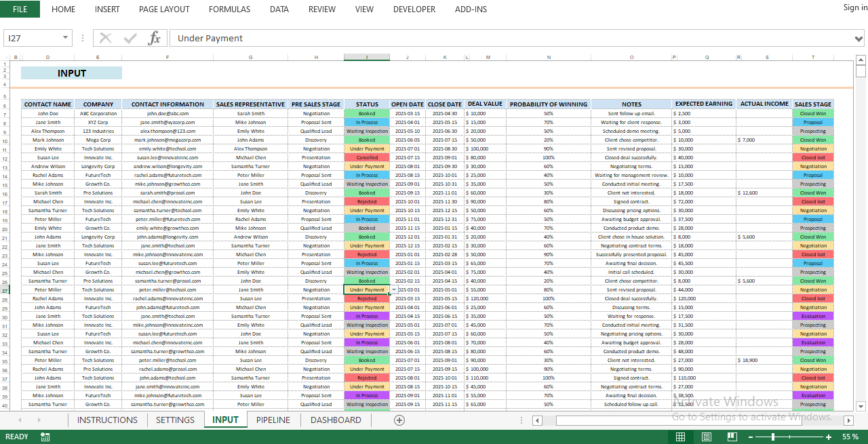The image size is (868, 444).
Task: Select the $ 18,900 actual income cell
Action: (x=764, y=360)
